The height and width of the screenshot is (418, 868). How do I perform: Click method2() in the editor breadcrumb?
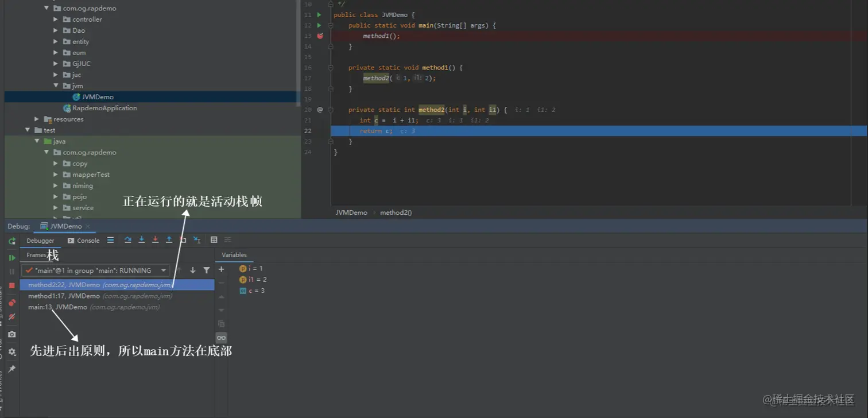tap(396, 212)
